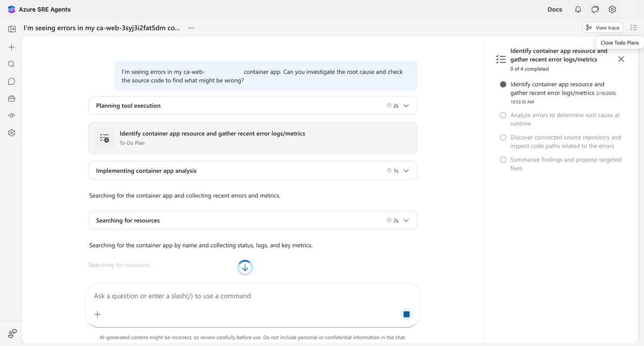Expand the Planning tool execution section
644x346 pixels.
pos(406,105)
